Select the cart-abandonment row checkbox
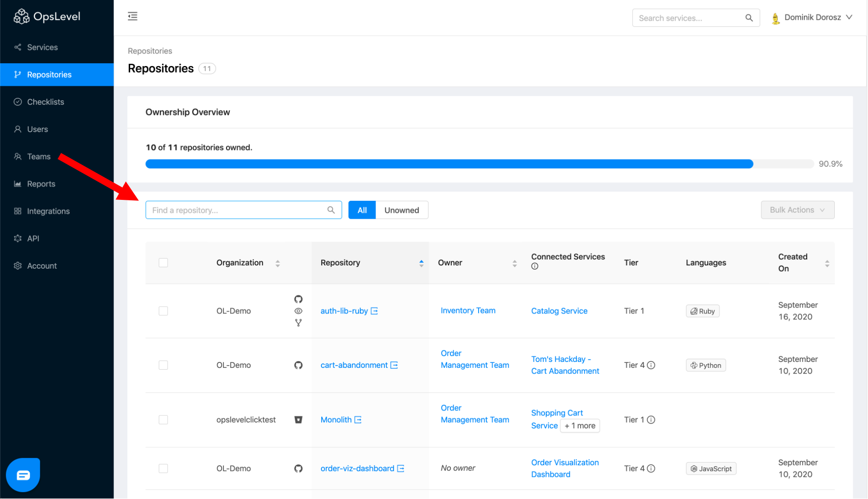Image resolution: width=868 pixels, height=499 pixels. 163,365
